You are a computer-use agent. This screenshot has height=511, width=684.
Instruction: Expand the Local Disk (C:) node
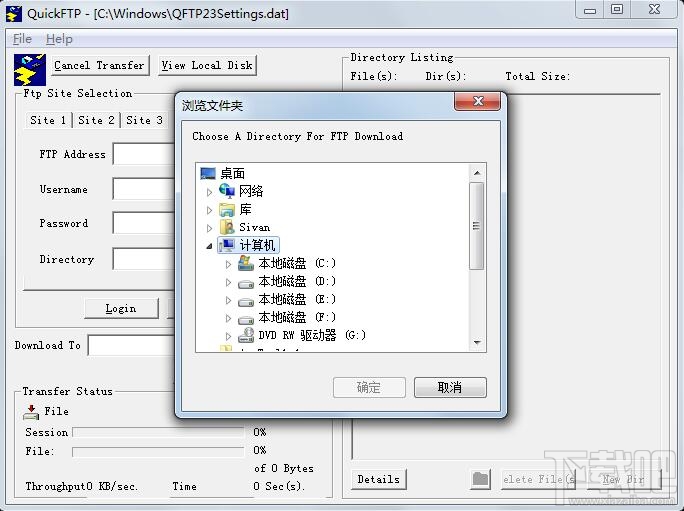pyautogui.click(x=228, y=264)
